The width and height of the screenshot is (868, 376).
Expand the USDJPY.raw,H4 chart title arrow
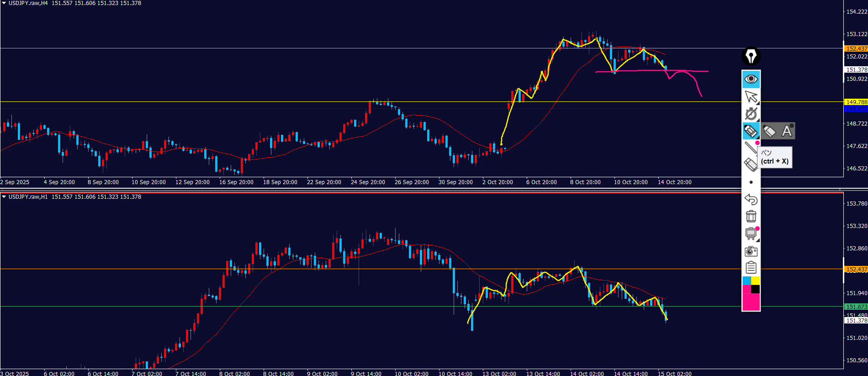4,3
